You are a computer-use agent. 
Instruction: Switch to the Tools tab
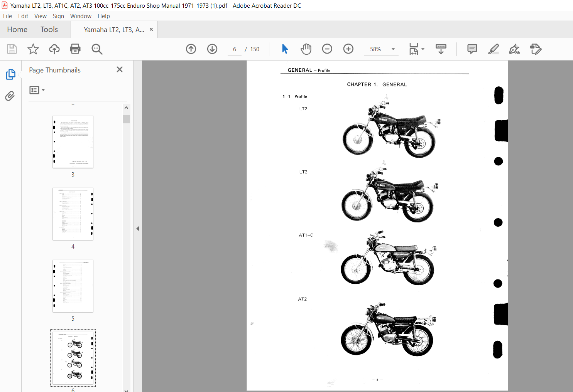[x=49, y=30]
